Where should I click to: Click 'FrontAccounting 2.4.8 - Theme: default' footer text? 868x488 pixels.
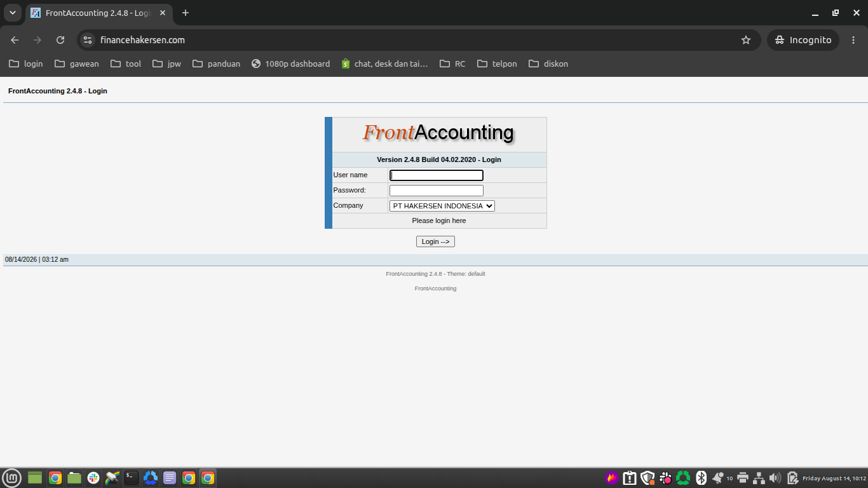coord(435,274)
